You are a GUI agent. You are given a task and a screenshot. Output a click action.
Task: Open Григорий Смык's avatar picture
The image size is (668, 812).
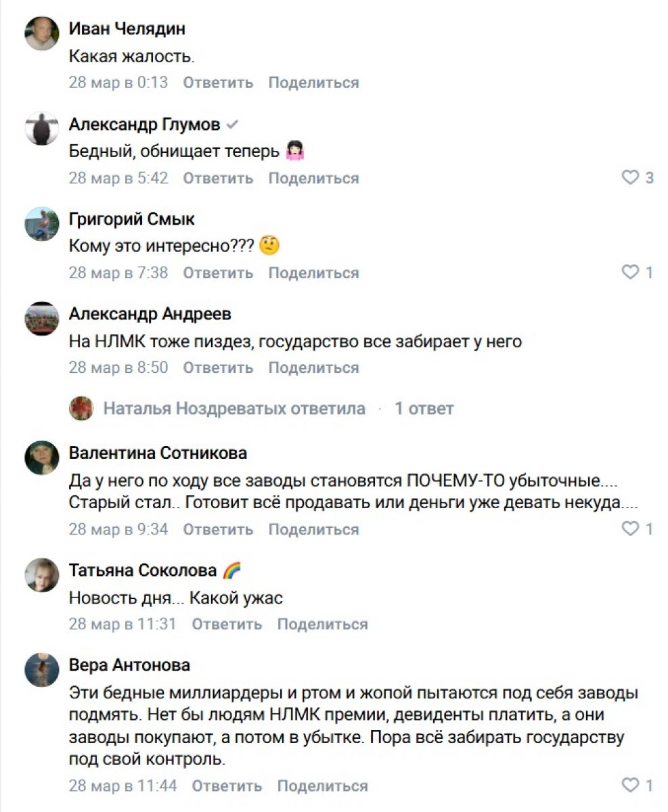click(x=42, y=223)
